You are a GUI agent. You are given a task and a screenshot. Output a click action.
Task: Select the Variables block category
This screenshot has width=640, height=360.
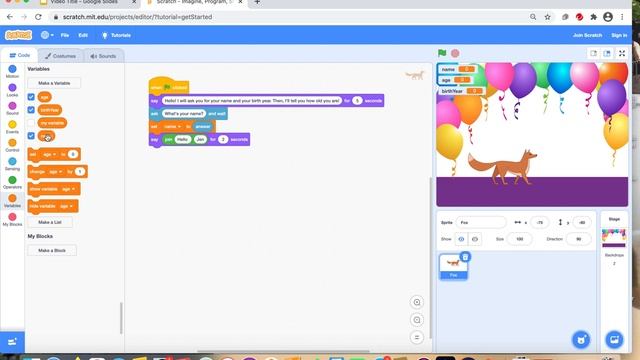(x=12, y=201)
